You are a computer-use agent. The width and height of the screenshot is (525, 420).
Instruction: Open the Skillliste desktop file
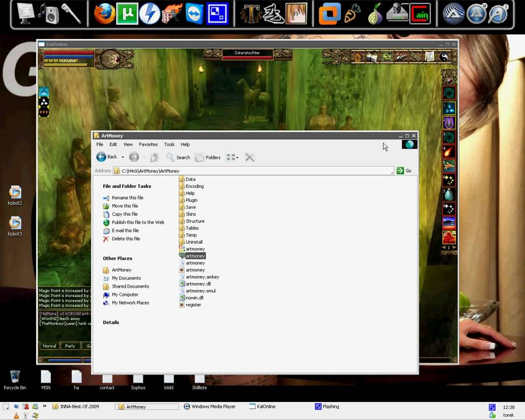coord(199,382)
